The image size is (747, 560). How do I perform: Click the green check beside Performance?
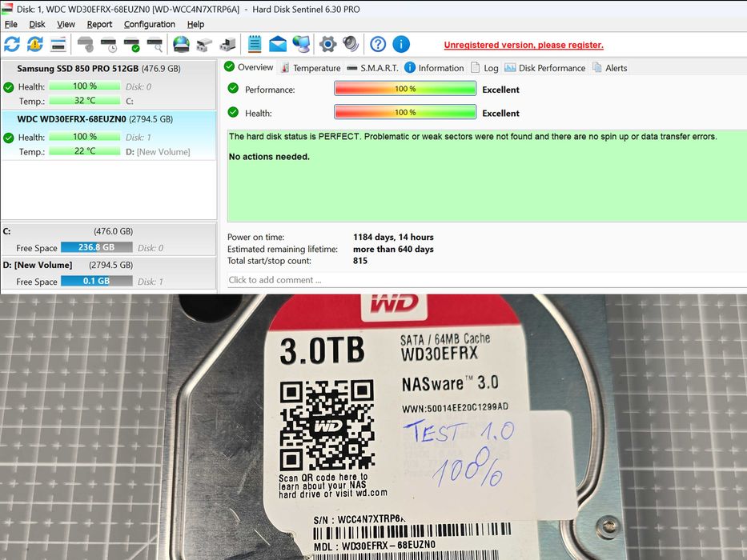pos(233,88)
